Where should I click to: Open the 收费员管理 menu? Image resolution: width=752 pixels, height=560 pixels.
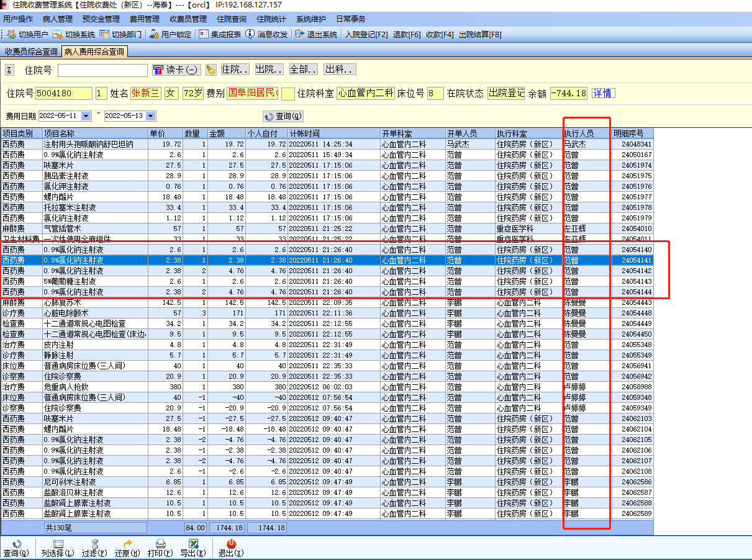point(188,19)
